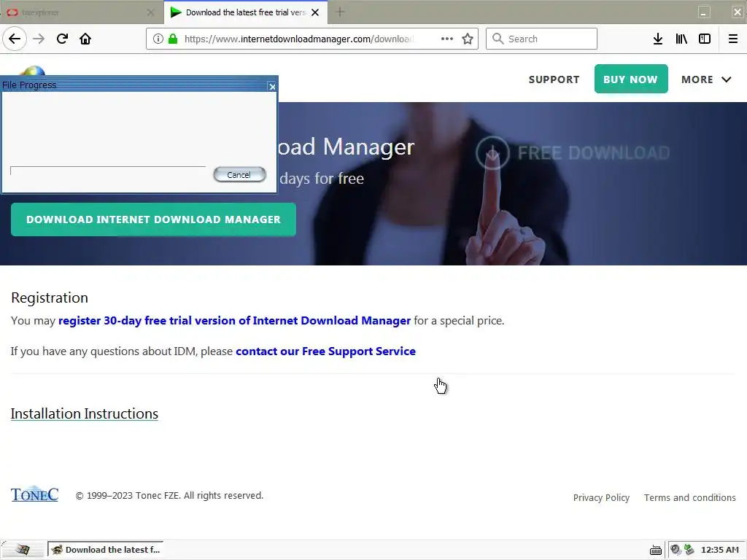Click the first system tray status icon

point(676,550)
